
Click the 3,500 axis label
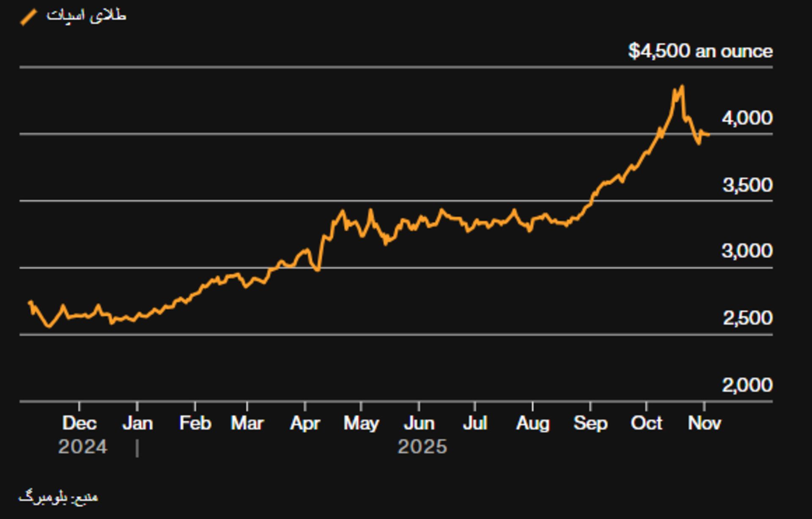coord(747,185)
